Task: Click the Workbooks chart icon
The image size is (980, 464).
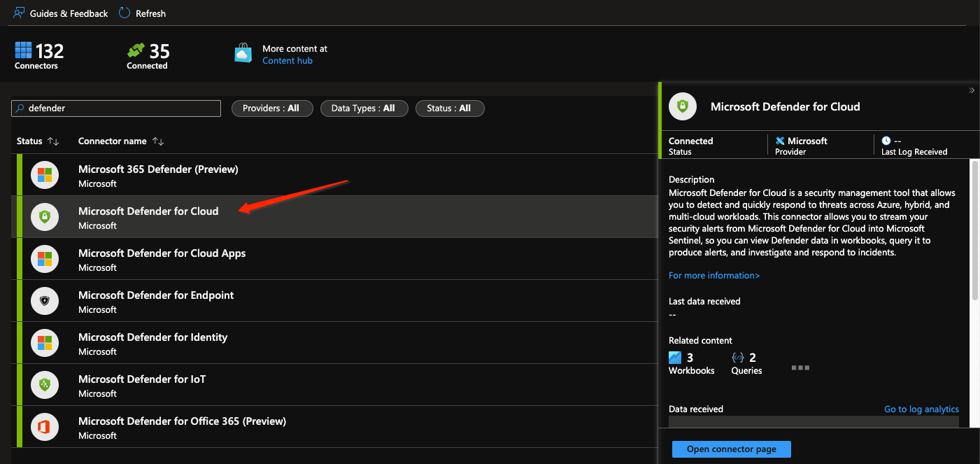Action: pyautogui.click(x=675, y=358)
